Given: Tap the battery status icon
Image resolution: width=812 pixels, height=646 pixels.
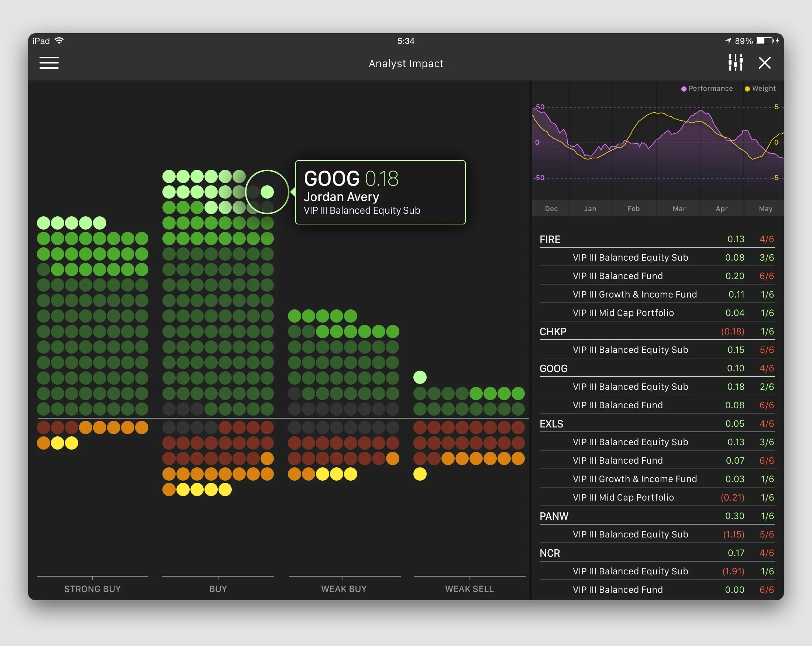Looking at the screenshot, I should tap(764, 41).
